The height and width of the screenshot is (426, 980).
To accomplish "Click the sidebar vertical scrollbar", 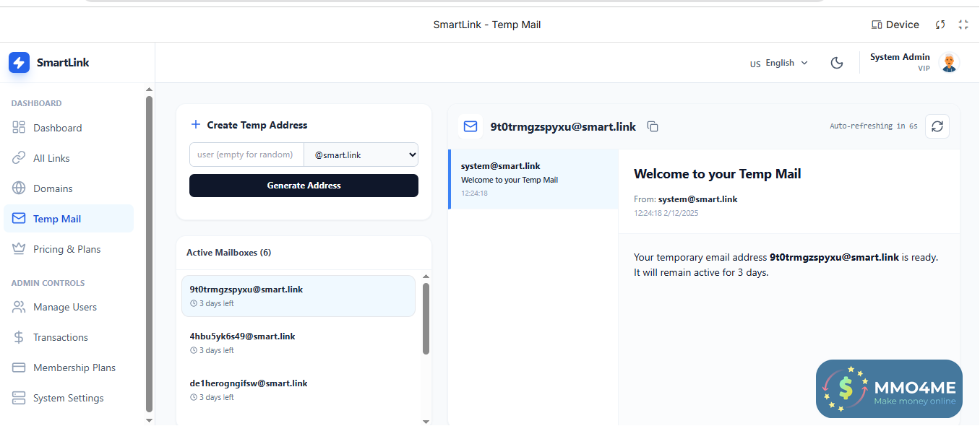I will pyautogui.click(x=150, y=253).
